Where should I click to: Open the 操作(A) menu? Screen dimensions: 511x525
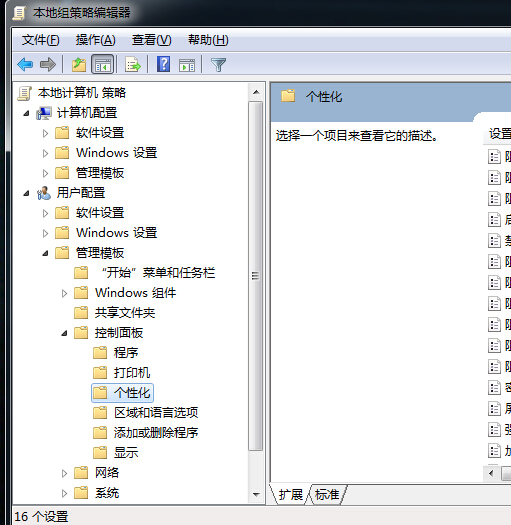(95, 40)
